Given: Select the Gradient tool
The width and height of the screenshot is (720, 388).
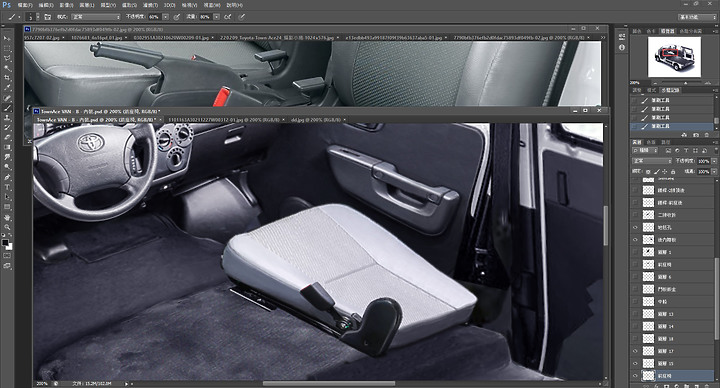Looking at the screenshot, I should click(x=7, y=148).
